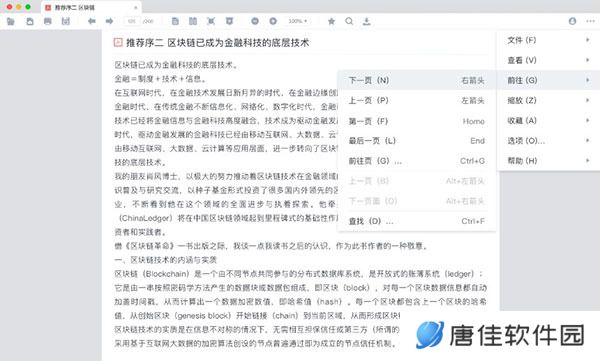The width and height of the screenshot is (600, 361).
Task: Open the 文件 (F) menu item
Action: tap(548, 40)
